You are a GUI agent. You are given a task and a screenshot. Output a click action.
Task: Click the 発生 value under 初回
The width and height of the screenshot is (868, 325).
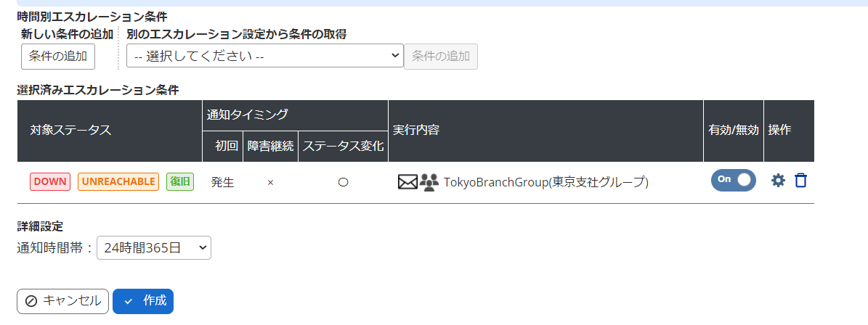click(x=222, y=183)
